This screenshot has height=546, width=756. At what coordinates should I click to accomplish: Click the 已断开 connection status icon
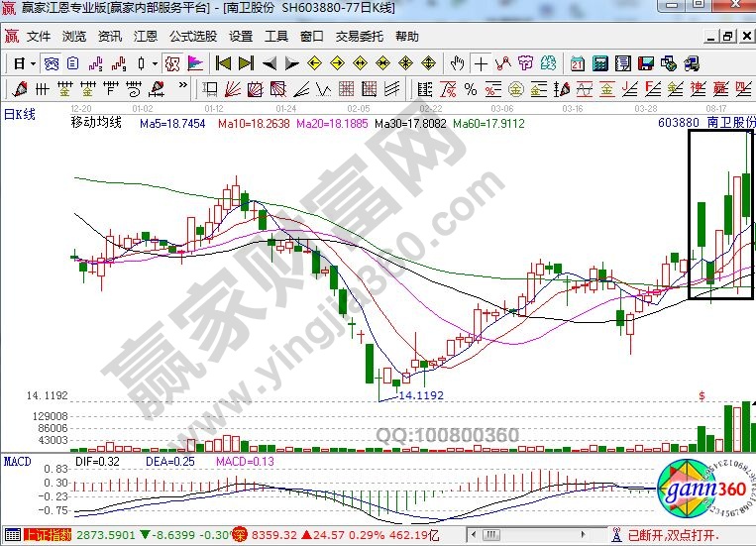[619, 536]
